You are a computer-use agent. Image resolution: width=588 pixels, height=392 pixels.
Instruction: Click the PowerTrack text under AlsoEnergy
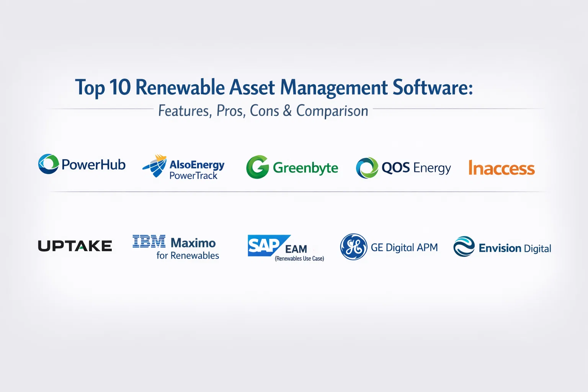pyautogui.click(x=193, y=176)
